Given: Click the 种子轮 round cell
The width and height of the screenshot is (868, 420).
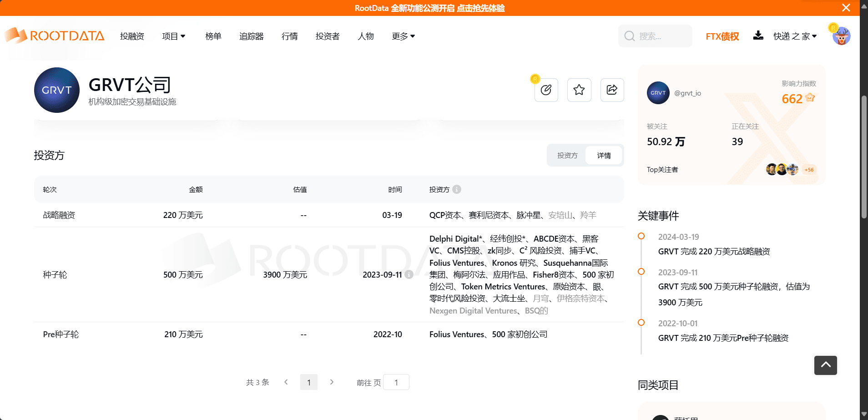Looking at the screenshot, I should 55,274.
